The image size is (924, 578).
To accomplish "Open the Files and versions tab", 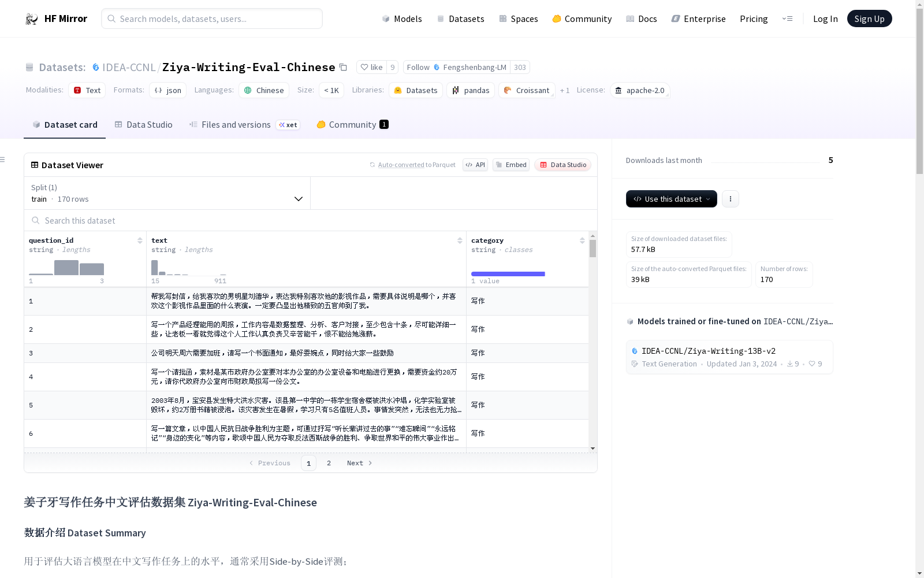I will click(244, 125).
